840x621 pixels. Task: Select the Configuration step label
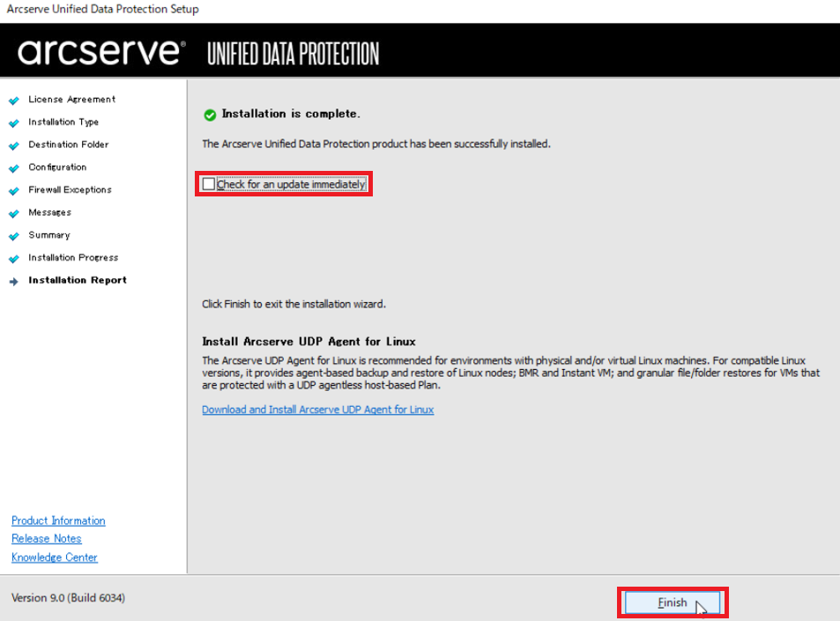(x=57, y=167)
